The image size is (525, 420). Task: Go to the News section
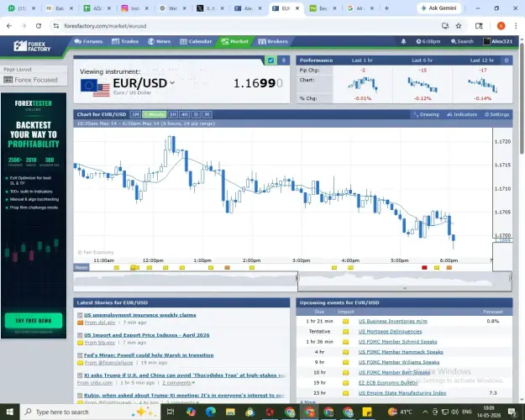click(160, 41)
